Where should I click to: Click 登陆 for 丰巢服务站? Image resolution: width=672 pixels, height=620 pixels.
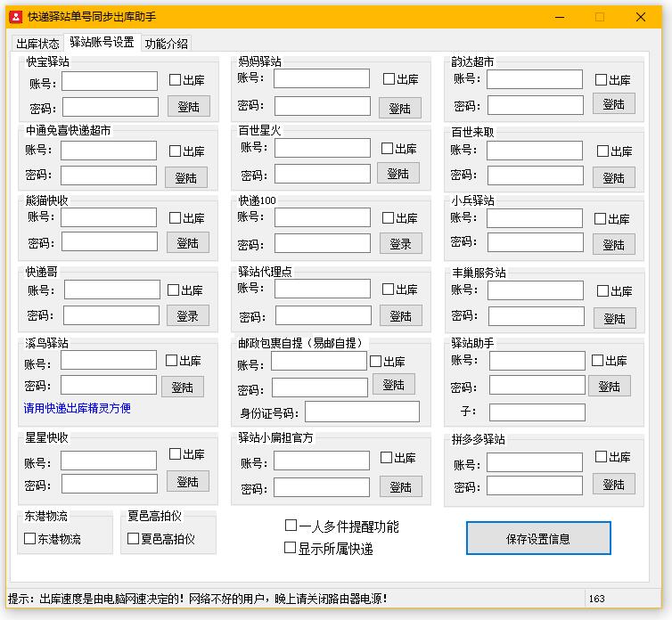click(615, 318)
